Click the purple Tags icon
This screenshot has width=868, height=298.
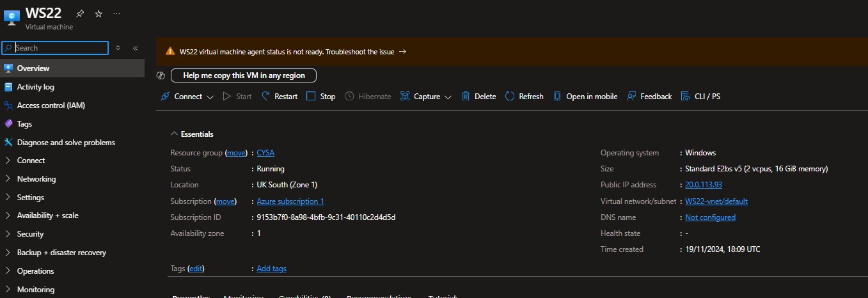[8, 124]
